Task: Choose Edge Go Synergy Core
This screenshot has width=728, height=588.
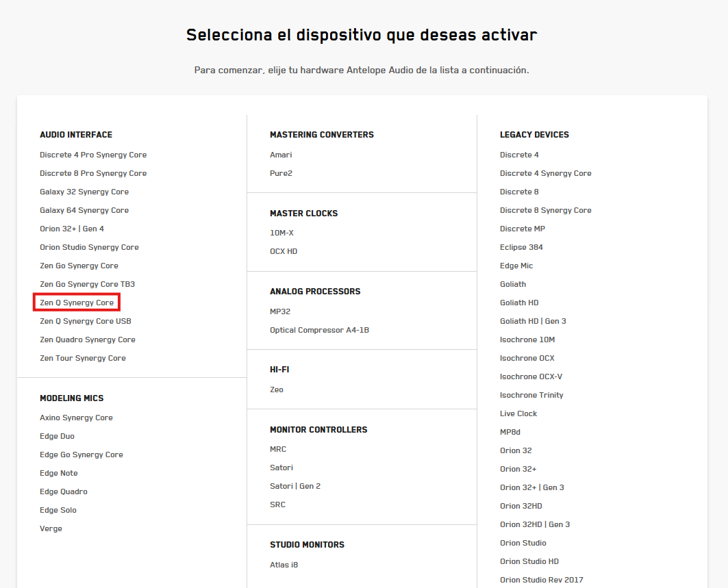Action: 81,455
